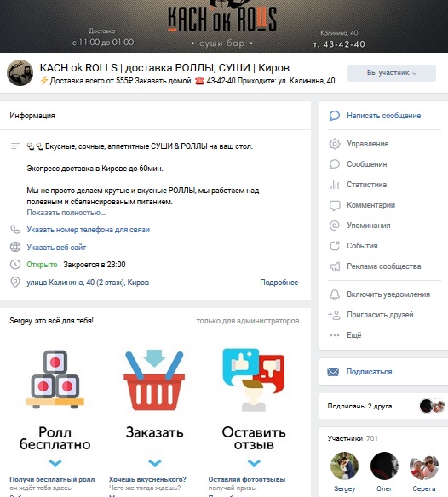The width and height of the screenshot is (448, 497).
Task: Open 'Написать сообщение' link
Action: (x=383, y=116)
